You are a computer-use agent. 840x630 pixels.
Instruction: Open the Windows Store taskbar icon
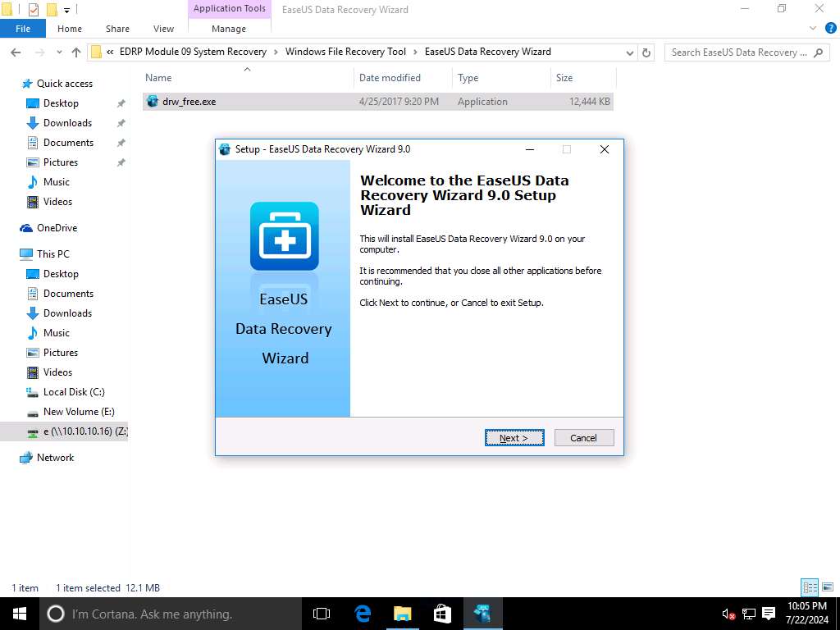pos(442,614)
